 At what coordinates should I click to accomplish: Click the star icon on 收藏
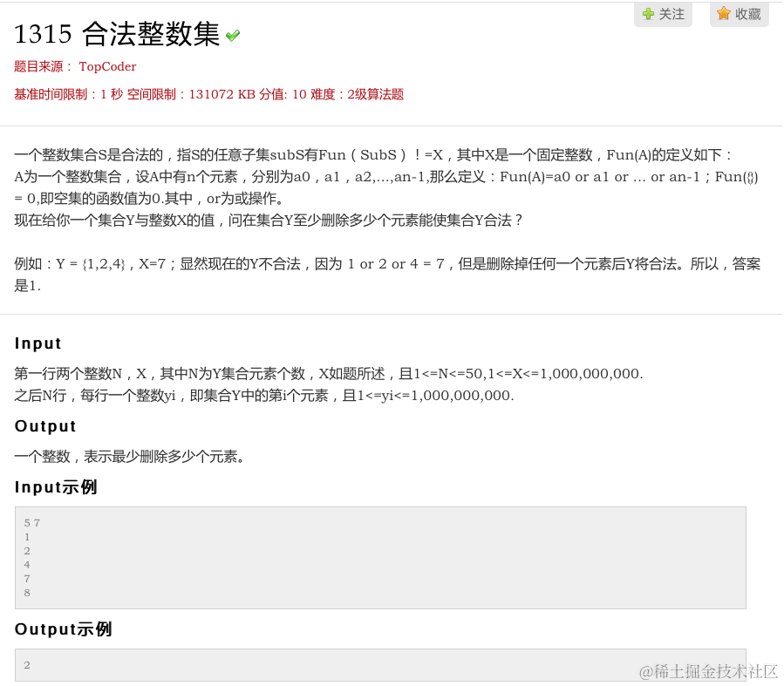(x=723, y=13)
